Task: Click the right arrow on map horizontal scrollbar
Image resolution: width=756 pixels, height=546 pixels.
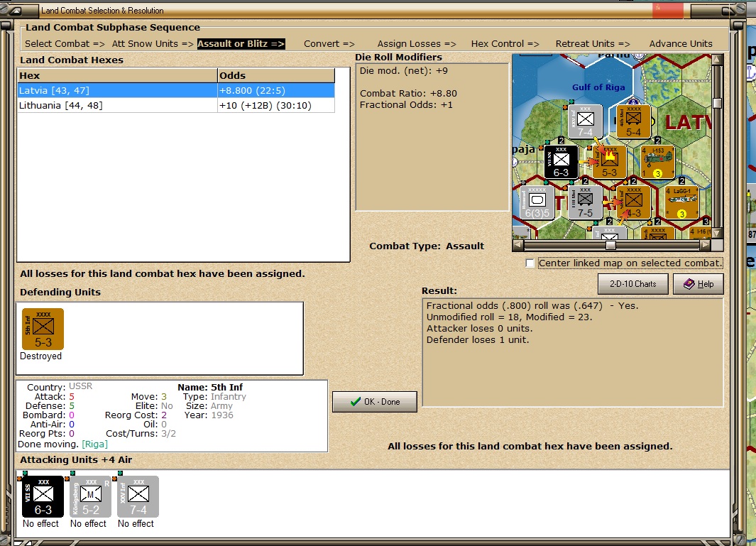Action: [706, 245]
